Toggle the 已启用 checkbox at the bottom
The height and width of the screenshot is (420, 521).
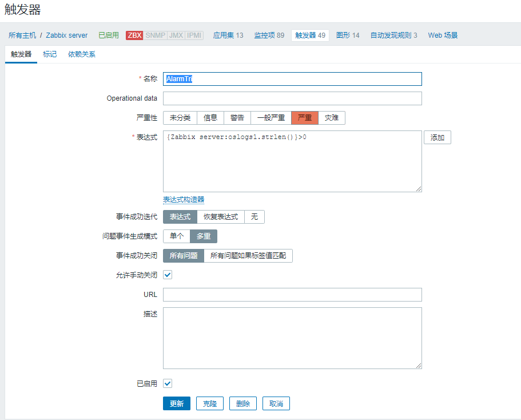pyautogui.click(x=168, y=383)
